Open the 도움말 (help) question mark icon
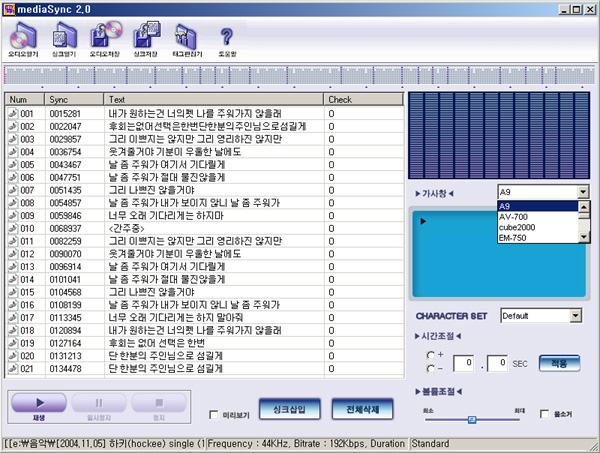Image resolution: width=600 pixels, height=453 pixels. click(226, 36)
